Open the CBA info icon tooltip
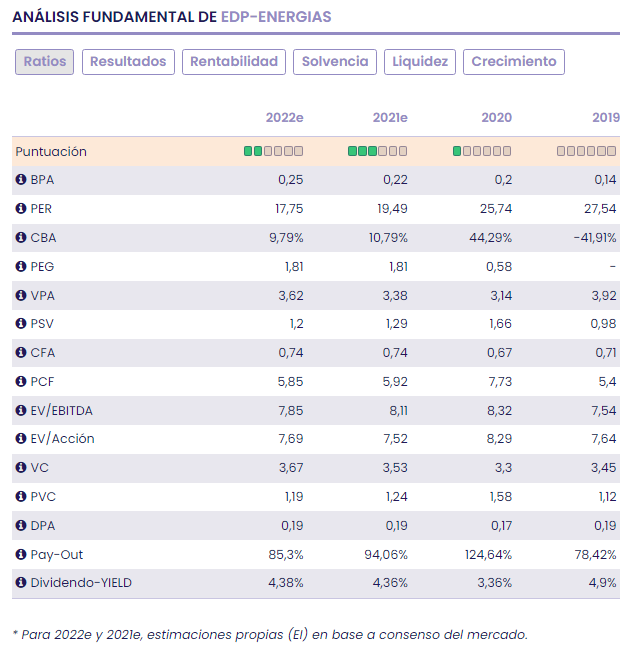 point(20,238)
